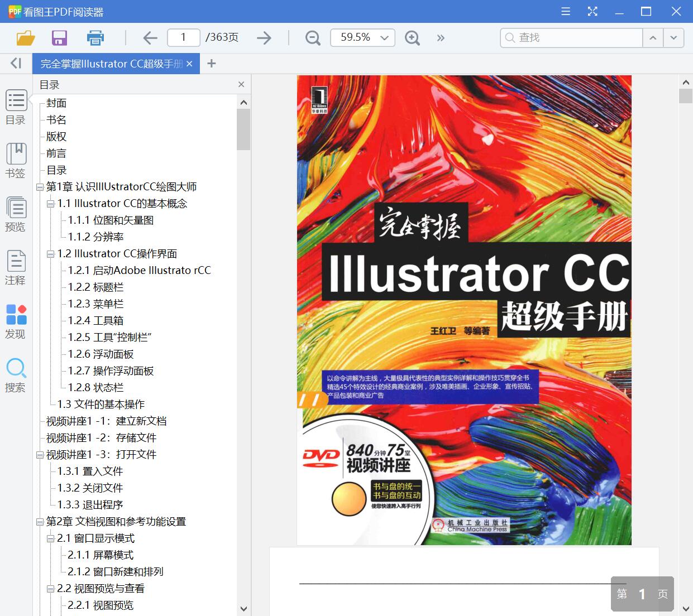Collapse the 1.2 Illustrator CC操作界面 node
The height and width of the screenshot is (616, 693).
pos(51,254)
